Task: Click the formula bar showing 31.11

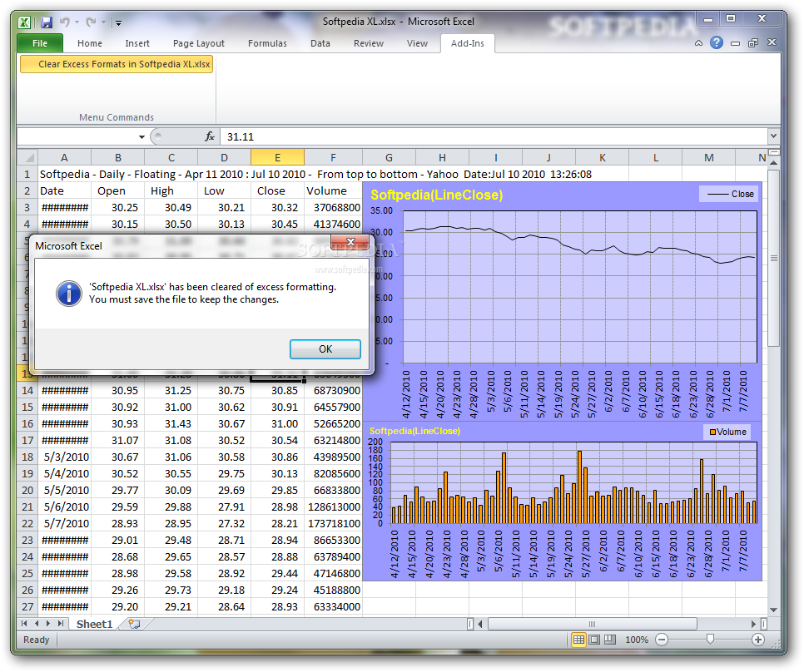Action: 494,136
